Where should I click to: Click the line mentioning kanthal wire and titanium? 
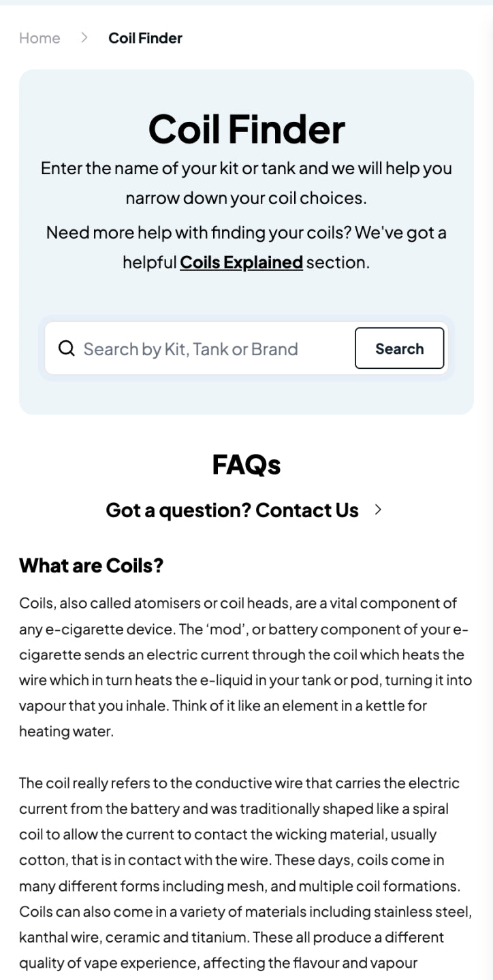point(232,937)
